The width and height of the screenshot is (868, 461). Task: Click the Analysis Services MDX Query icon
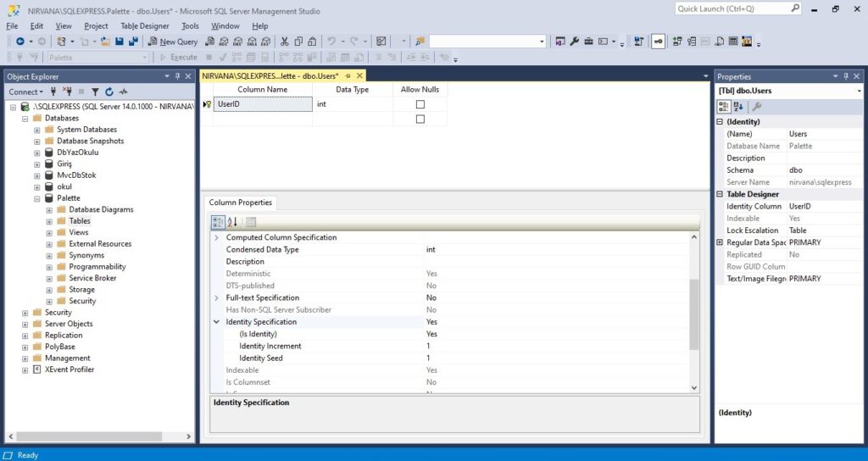point(224,42)
